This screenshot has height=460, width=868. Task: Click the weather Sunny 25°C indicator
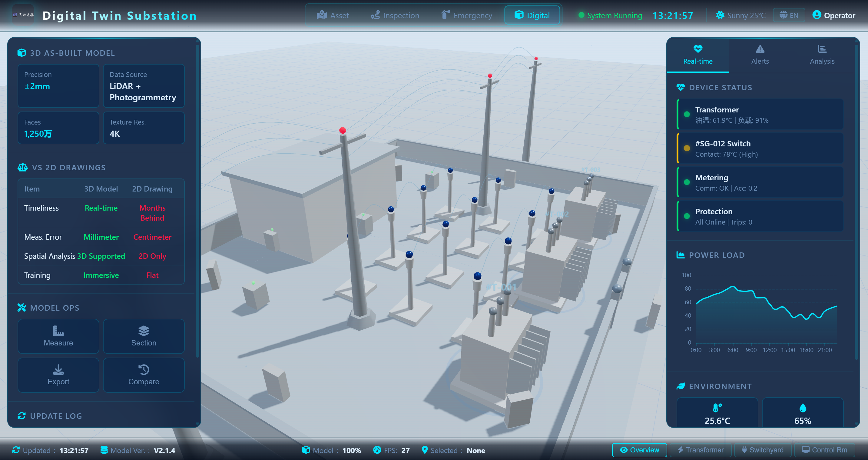pyautogui.click(x=740, y=15)
